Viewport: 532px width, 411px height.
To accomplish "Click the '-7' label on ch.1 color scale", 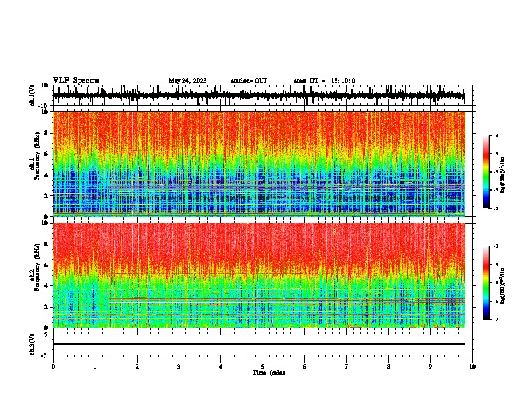I will [496, 208].
